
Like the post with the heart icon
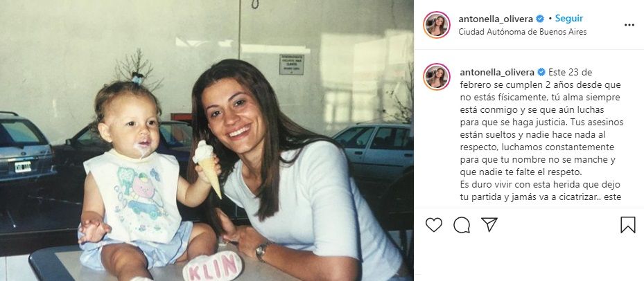433,225
